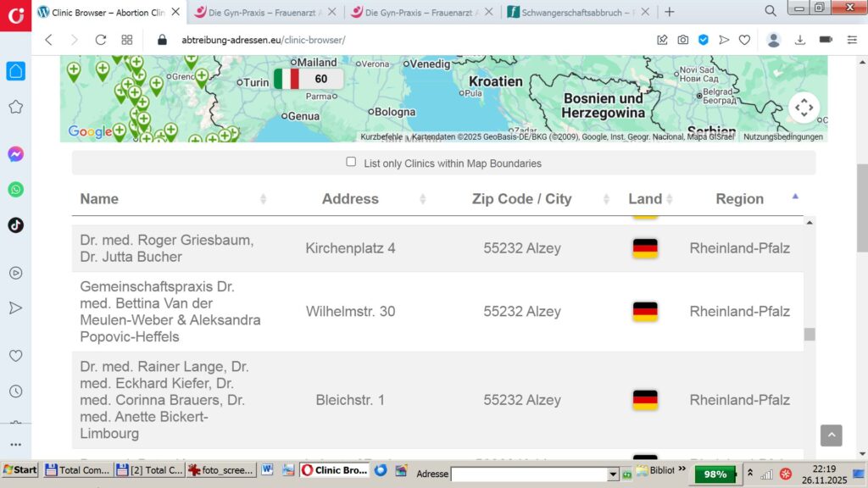Open Messenger in the Opera sidebar
Viewport: 868px width, 488px height.
tap(15, 154)
